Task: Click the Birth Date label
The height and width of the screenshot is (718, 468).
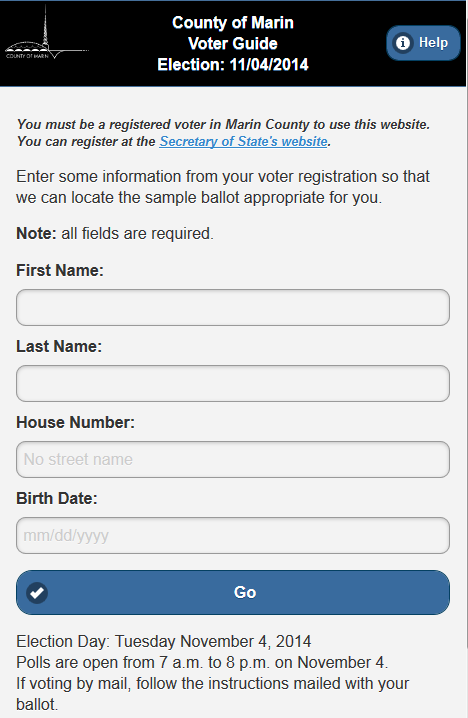Action: point(57,498)
